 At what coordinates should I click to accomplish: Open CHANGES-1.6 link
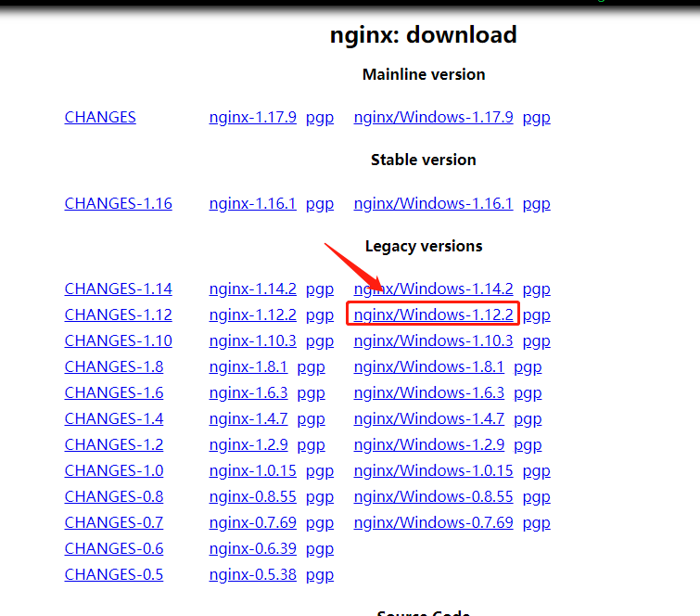(x=114, y=392)
